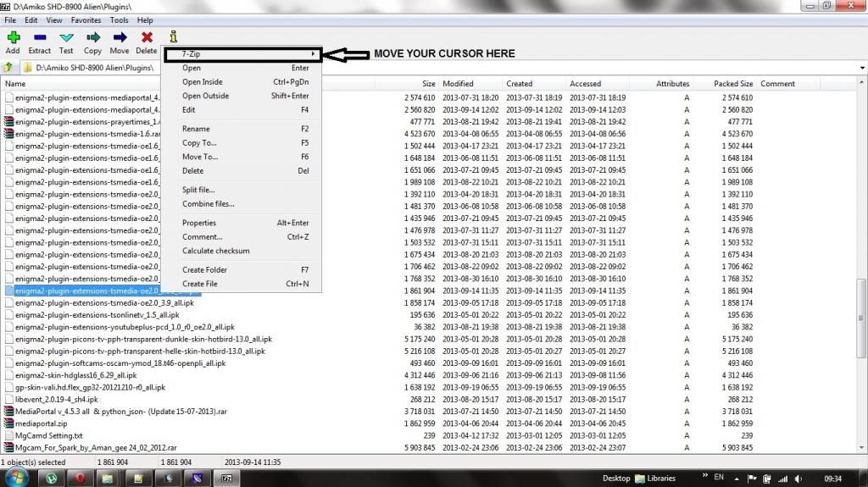Choose Create Folder in context menu
The width and height of the screenshot is (868, 487).
[x=242, y=270]
